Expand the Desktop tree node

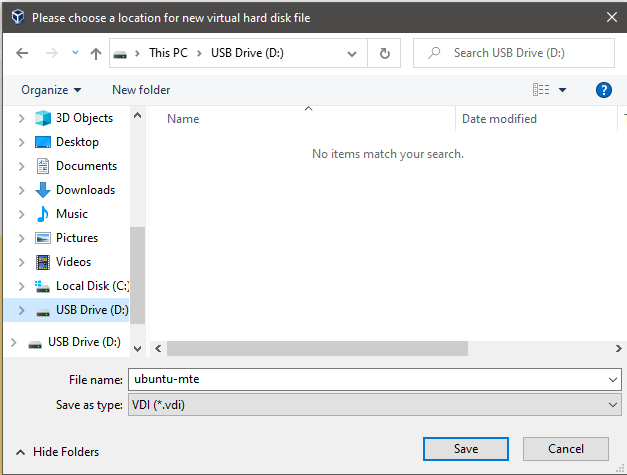click(21, 142)
